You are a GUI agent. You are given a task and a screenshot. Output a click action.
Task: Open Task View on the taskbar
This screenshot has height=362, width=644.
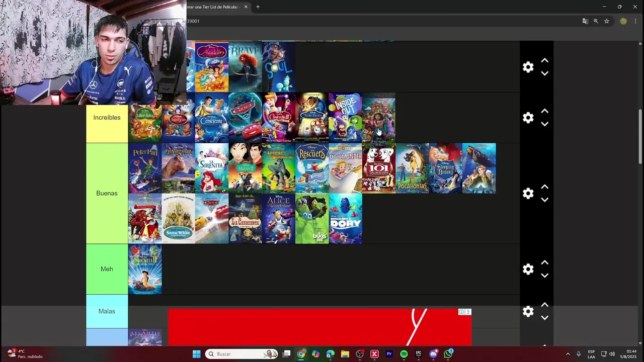pyautogui.click(x=286, y=354)
